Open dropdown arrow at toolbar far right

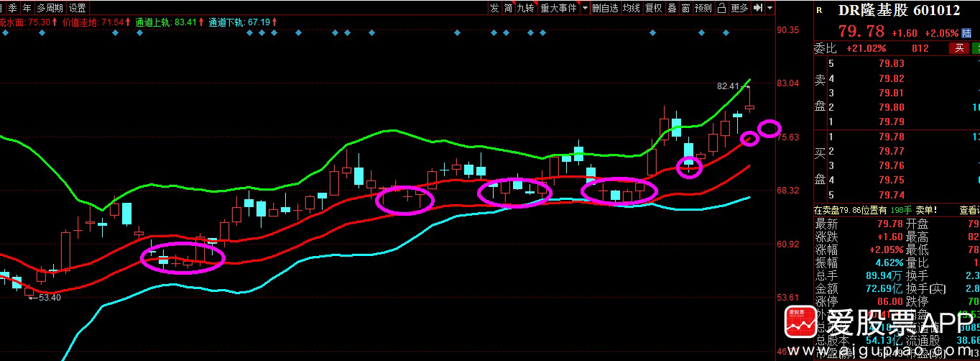pos(770,9)
